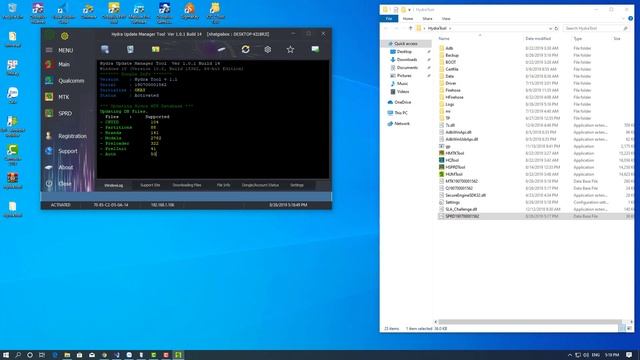This screenshot has width=640, height=360.
Task: Open the Qualcomm module in Hydra sidebar
Action: point(64,81)
